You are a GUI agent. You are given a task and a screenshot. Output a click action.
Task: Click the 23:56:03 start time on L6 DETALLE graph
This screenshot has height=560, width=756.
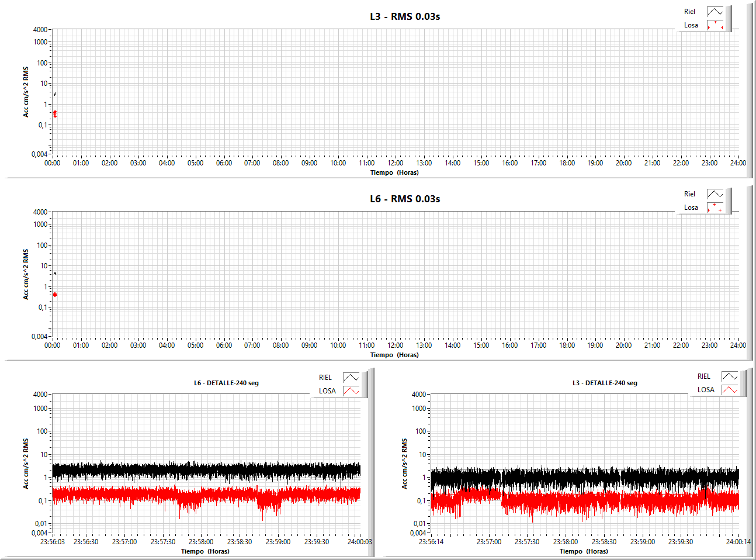click(52, 542)
